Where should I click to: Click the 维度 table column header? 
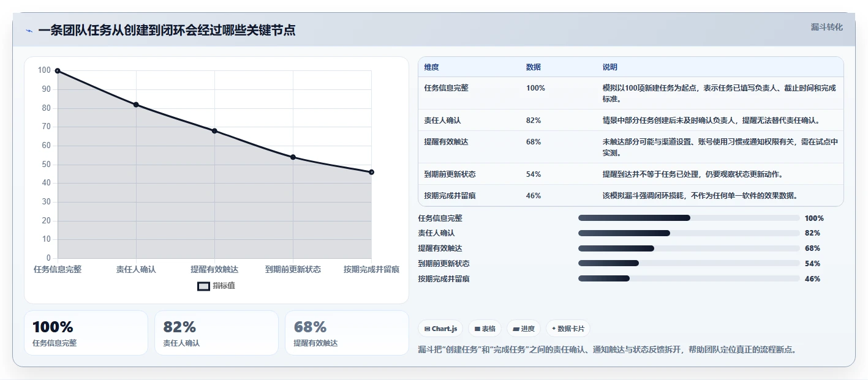pyautogui.click(x=431, y=67)
